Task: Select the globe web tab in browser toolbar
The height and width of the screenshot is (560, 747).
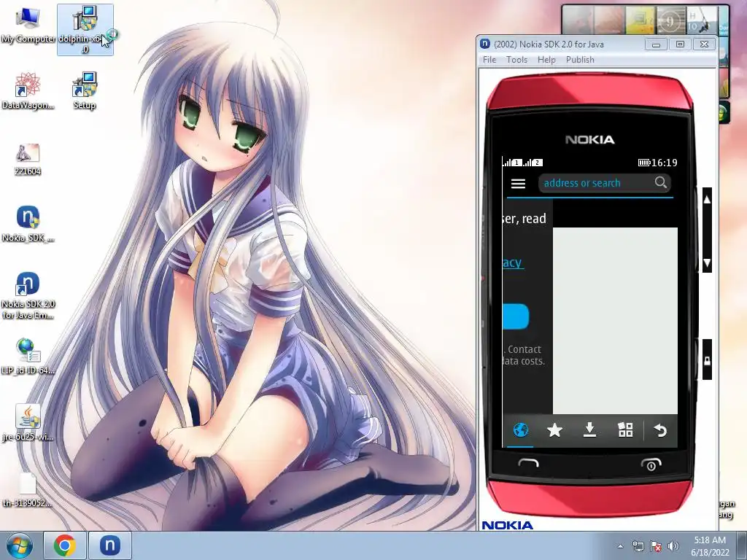Action: coord(521,430)
